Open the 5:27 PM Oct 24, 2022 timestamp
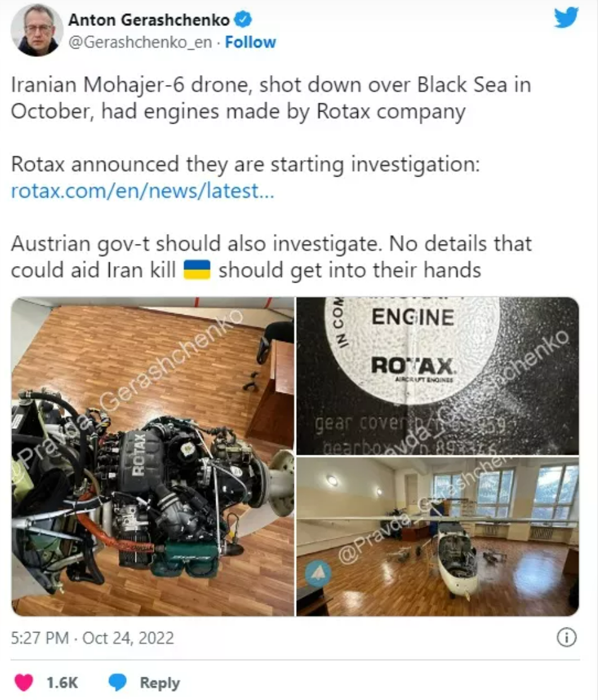The height and width of the screenshot is (700, 598). pos(92,638)
